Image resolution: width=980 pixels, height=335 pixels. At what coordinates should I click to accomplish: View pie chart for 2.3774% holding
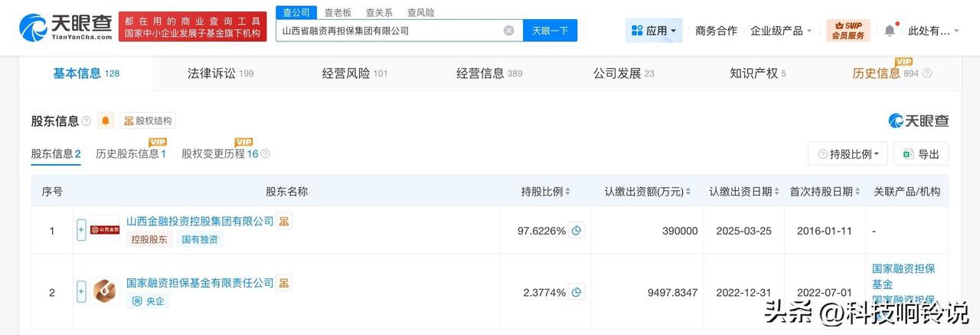(x=577, y=292)
